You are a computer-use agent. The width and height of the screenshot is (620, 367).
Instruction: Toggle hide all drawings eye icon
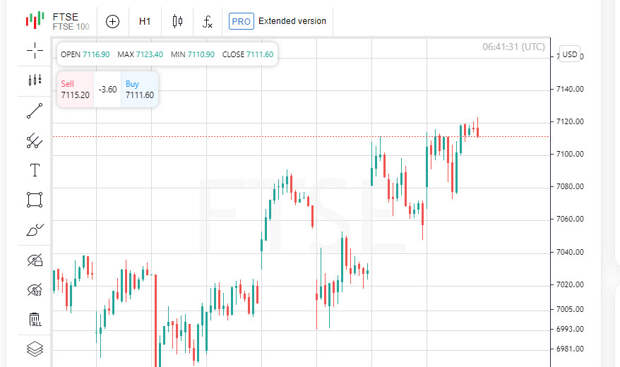(x=35, y=260)
